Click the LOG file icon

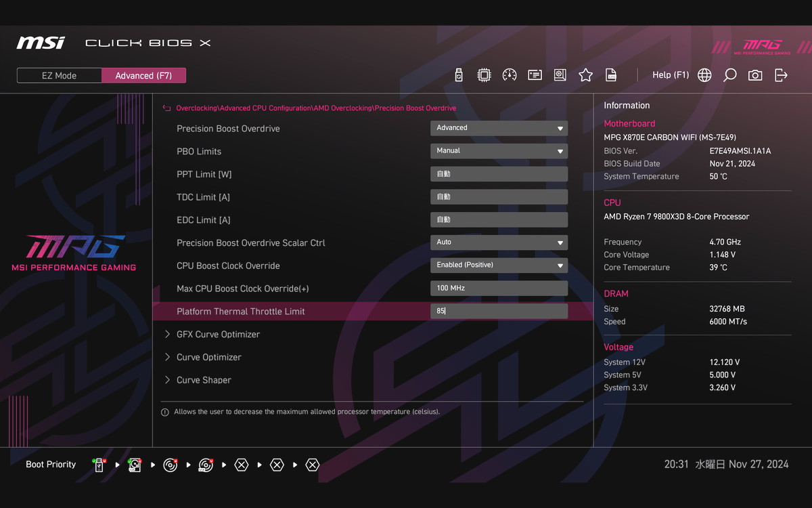tap(611, 75)
